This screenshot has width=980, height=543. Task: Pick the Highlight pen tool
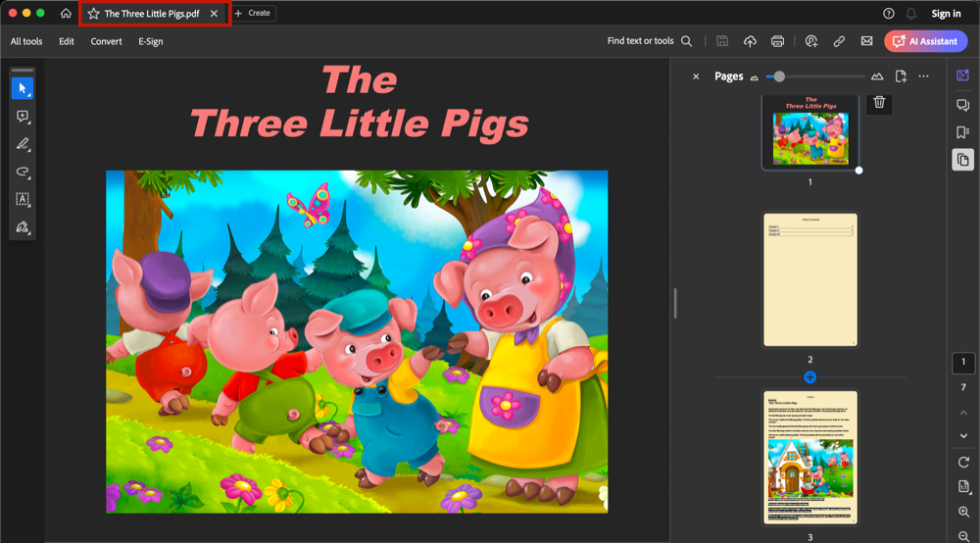(22, 144)
